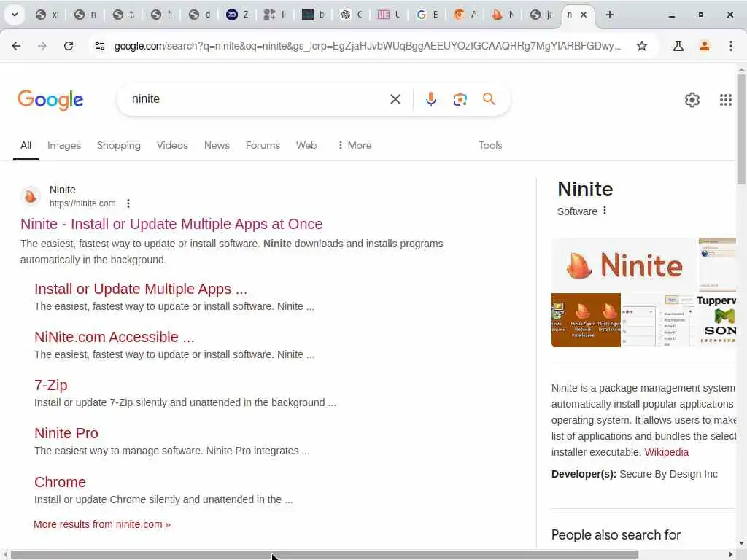
Task: View site information for google.com
Action: [99, 46]
